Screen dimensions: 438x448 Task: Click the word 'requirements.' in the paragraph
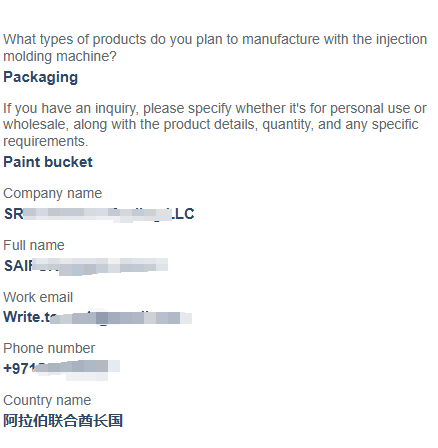46,141
